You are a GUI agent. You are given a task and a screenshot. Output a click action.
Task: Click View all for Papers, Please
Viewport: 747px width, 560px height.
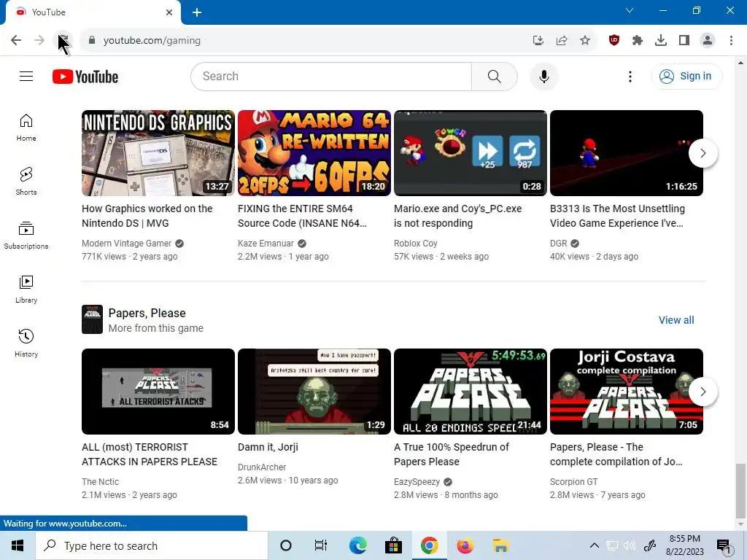pyautogui.click(x=676, y=320)
